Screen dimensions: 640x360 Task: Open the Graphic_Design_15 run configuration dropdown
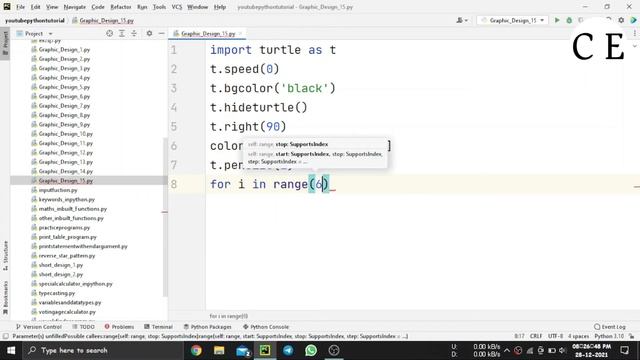click(512, 20)
